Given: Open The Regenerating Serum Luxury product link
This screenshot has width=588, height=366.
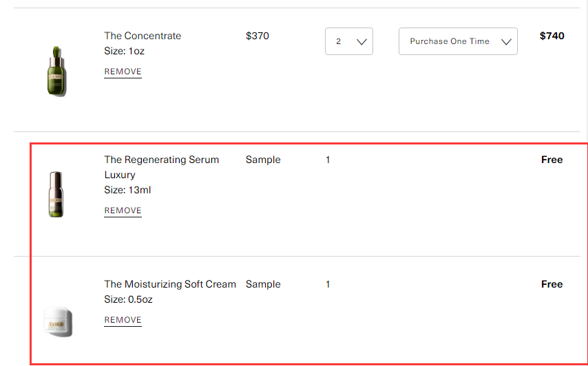Looking at the screenshot, I should 161,160.
